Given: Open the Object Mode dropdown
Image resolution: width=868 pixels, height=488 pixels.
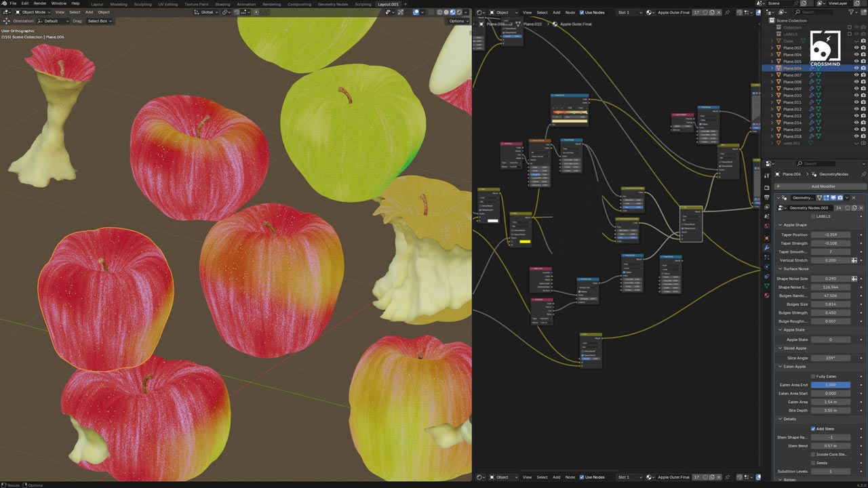Looking at the screenshot, I should [x=33, y=12].
